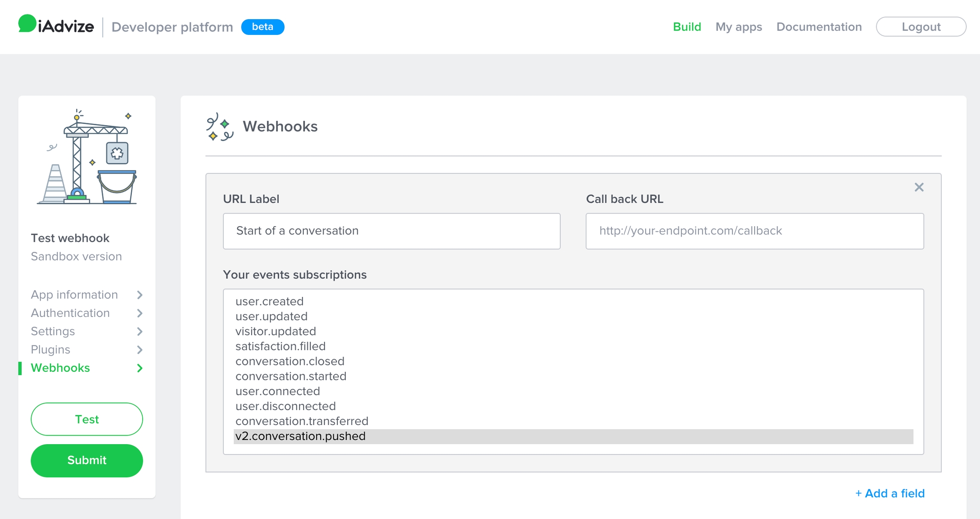
Task: Remove webhook with the X icon
Action: (919, 187)
